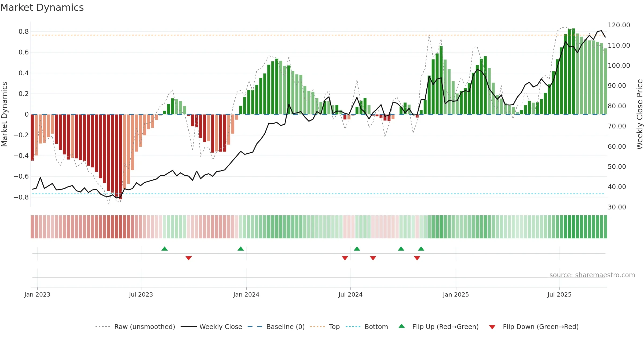The image size is (644, 362).
Task: Click the flip-up triangle just after Jul 2024
Action: coord(357,249)
